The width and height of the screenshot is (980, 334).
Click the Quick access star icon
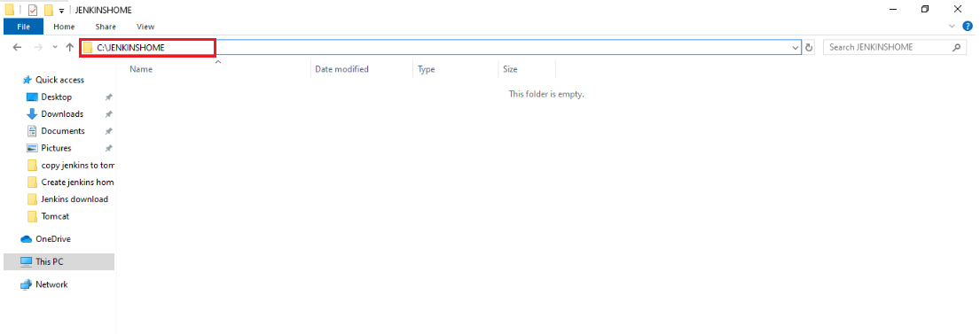pos(27,80)
